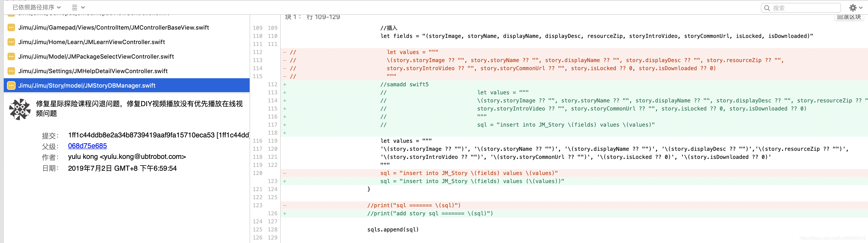
Task: Click the magnifier icon in search box
Action: point(767,8)
